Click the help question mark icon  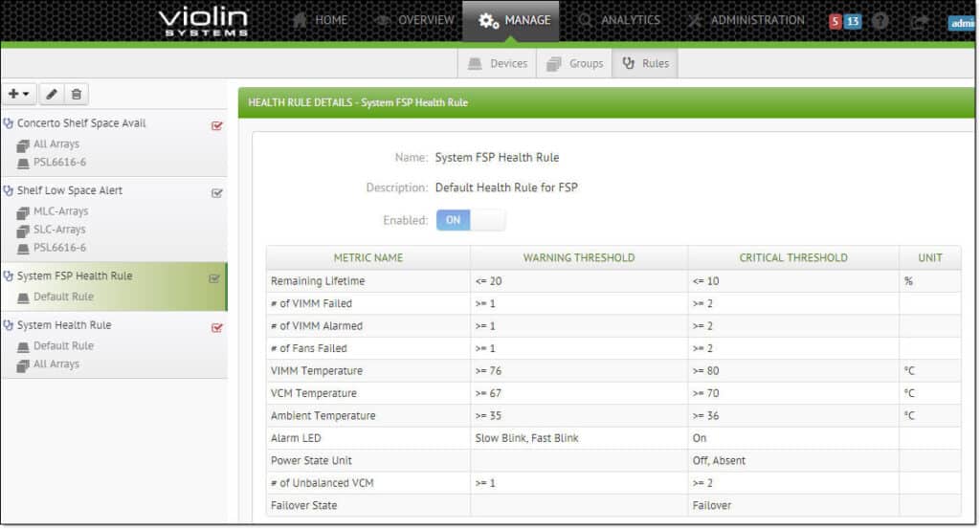tap(880, 21)
